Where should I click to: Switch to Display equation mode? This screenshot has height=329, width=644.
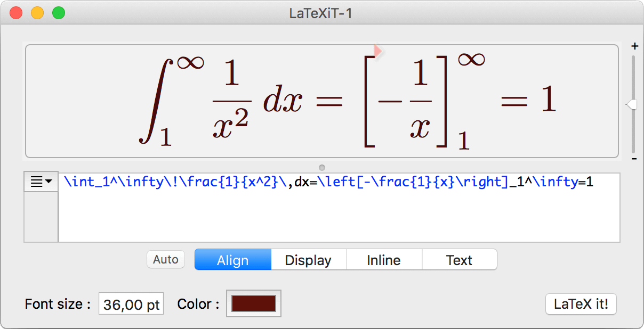308,260
